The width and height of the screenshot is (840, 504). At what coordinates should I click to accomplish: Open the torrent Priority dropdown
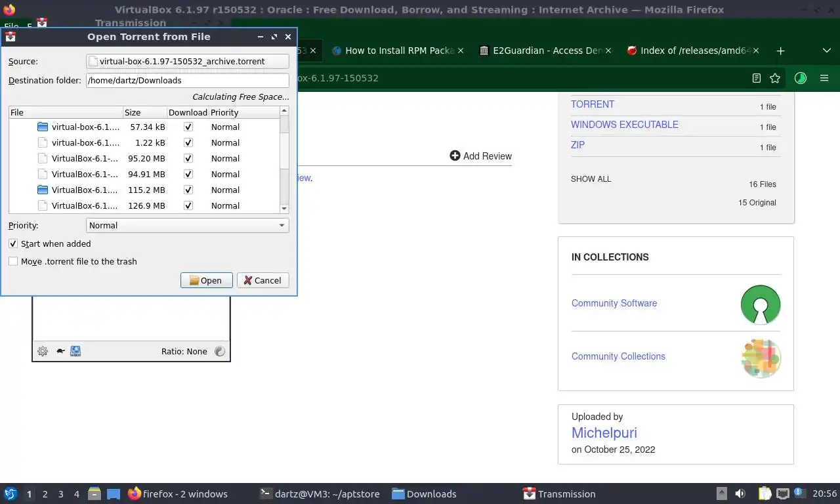[188, 225]
